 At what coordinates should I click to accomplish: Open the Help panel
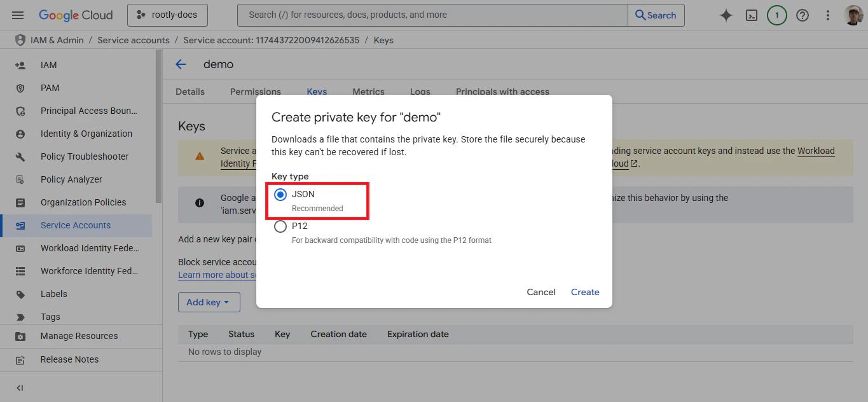pos(802,15)
